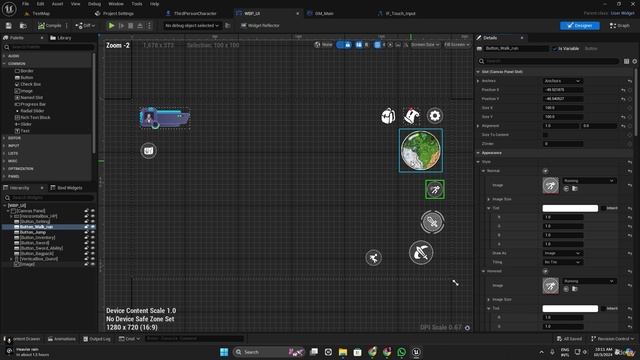This screenshot has width=640, height=360.
Task: Toggle the Is Variable checkbox
Action: point(555,49)
